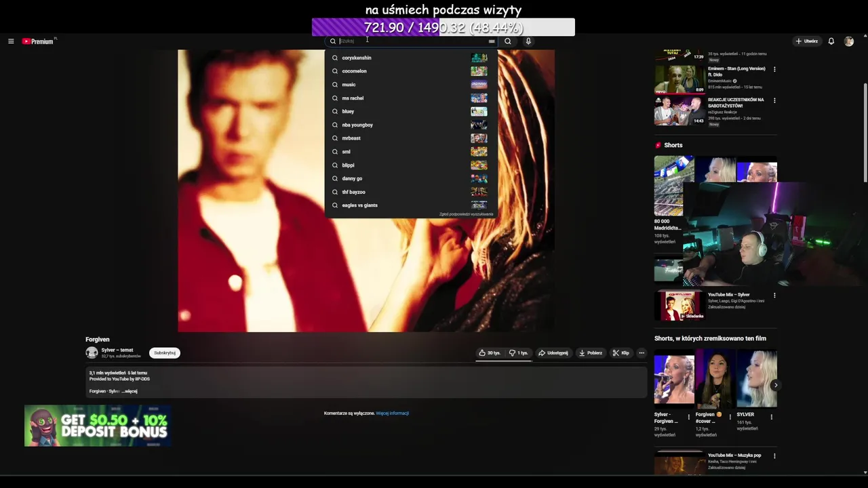Open 'Więcej informacji' comments link

(392, 413)
